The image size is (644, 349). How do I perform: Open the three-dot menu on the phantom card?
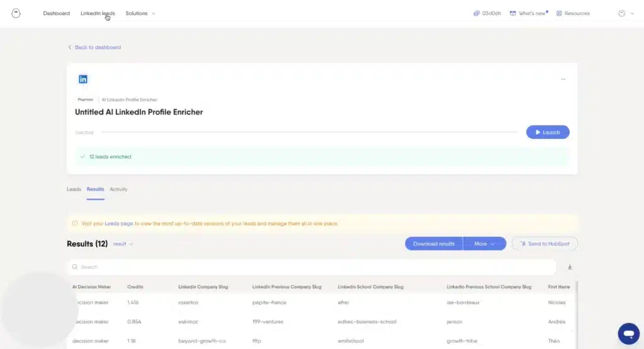[563, 79]
